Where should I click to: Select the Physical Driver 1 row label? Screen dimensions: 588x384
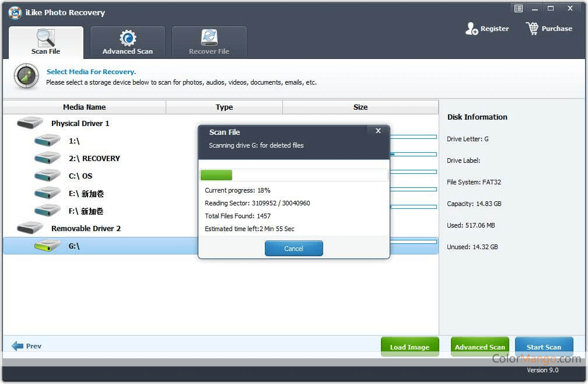(x=80, y=123)
